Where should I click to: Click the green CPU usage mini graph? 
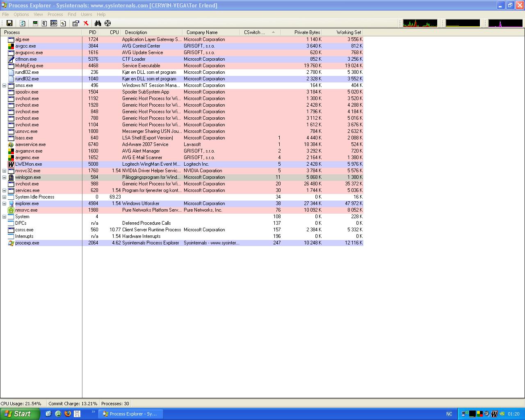click(420, 23)
